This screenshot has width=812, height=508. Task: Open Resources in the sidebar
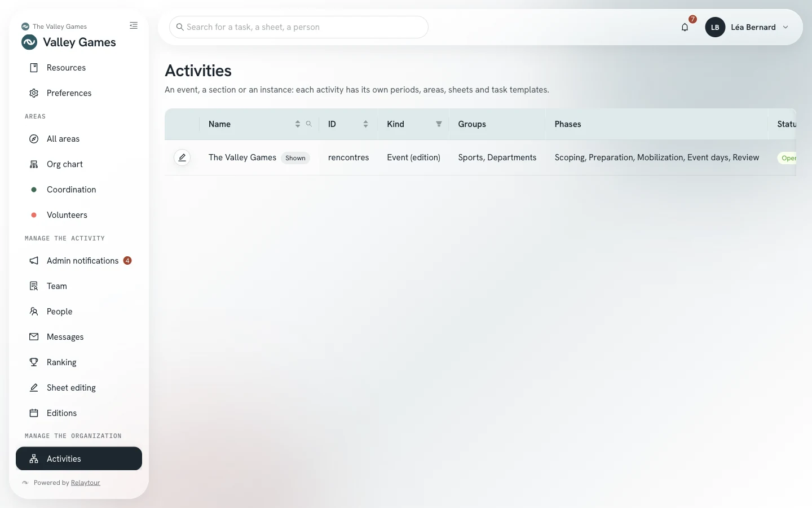(79, 68)
